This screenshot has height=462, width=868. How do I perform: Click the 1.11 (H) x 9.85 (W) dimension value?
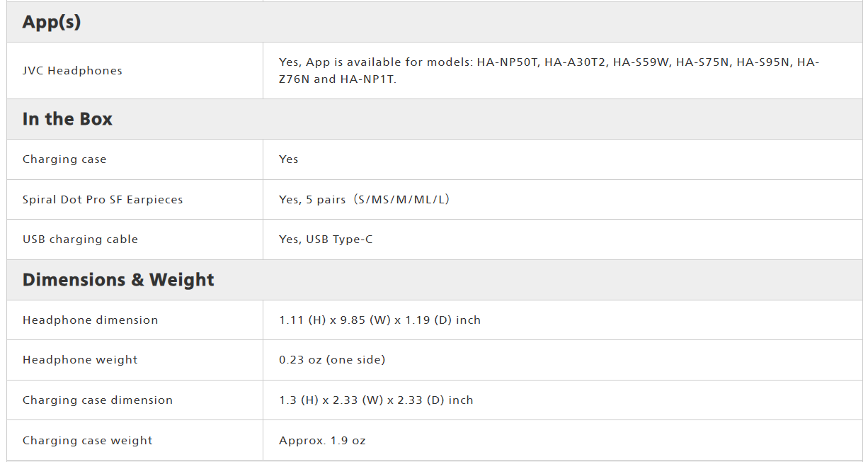click(x=379, y=320)
